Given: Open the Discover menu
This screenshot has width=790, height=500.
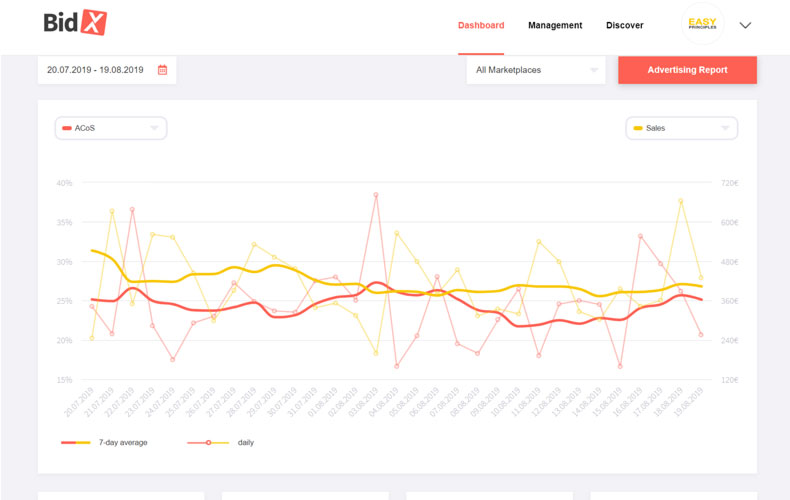Looking at the screenshot, I should pyautogui.click(x=624, y=25).
